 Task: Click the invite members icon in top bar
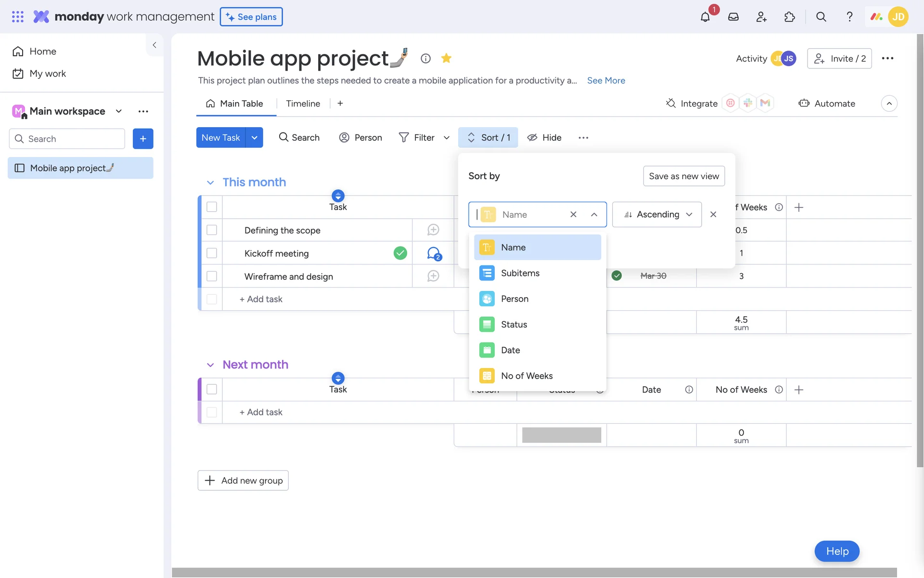pos(761,17)
